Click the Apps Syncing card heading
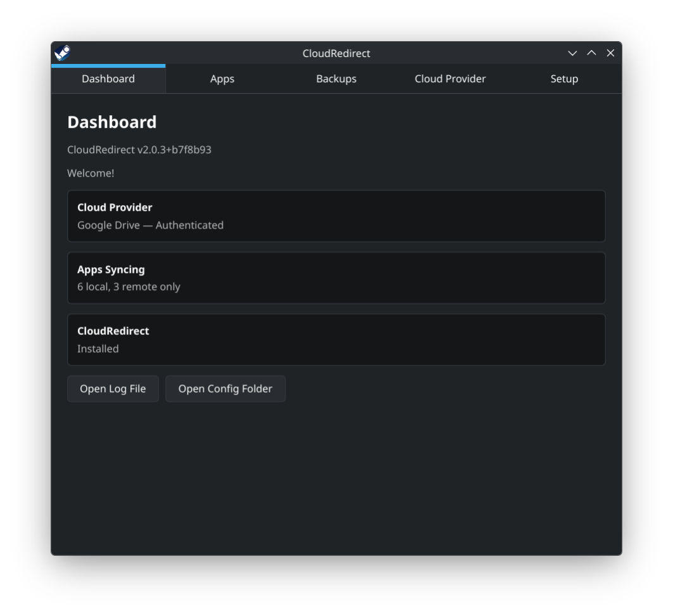The image size is (673, 616). point(111,270)
